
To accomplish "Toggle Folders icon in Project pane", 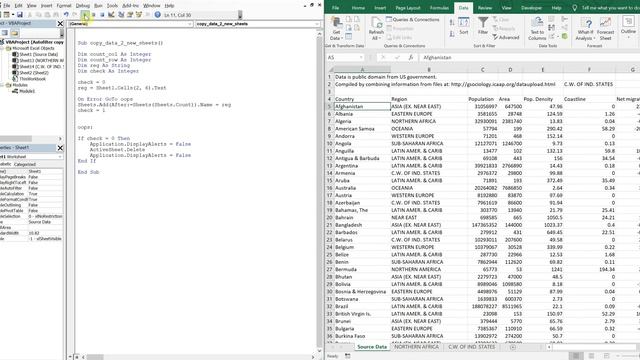I will coord(14,33).
